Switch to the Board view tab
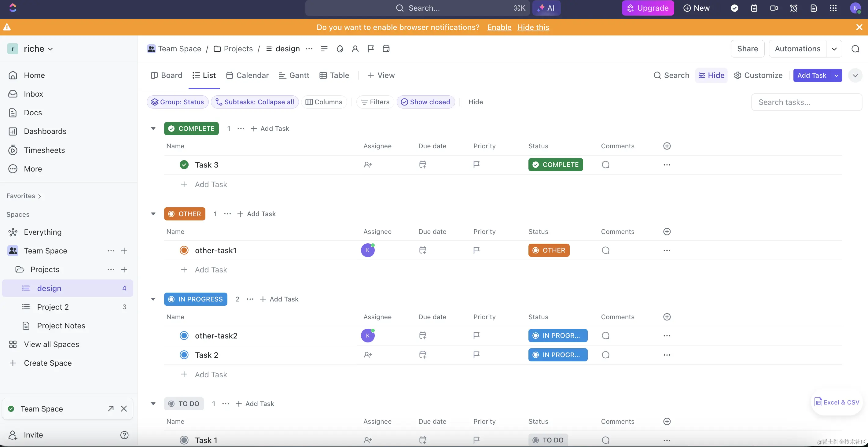The width and height of the screenshot is (868, 447). [167, 76]
